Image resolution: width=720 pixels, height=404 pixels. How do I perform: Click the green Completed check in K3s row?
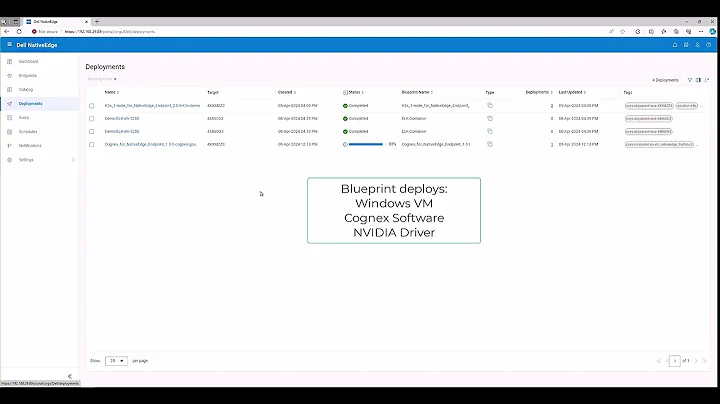(345, 106)
